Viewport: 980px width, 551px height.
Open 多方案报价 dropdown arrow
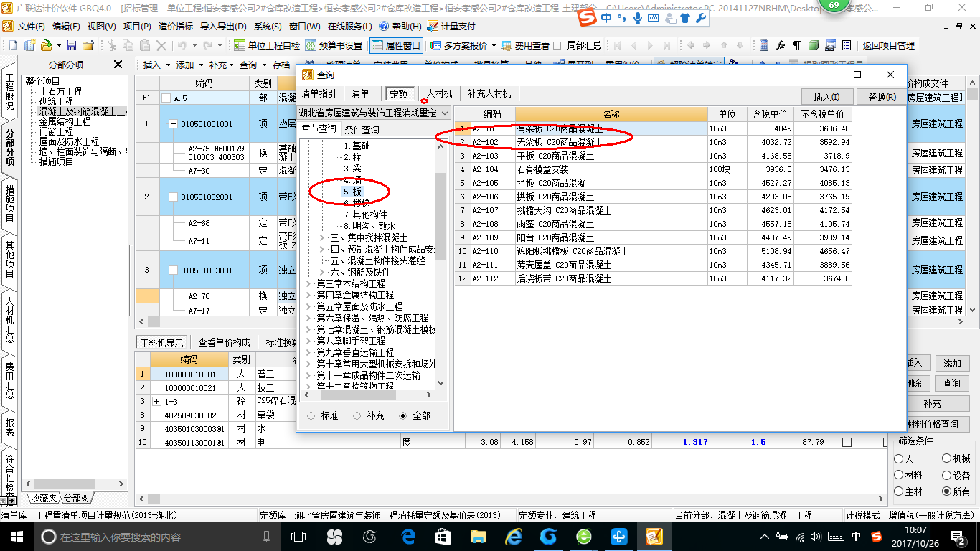(494, 45)
